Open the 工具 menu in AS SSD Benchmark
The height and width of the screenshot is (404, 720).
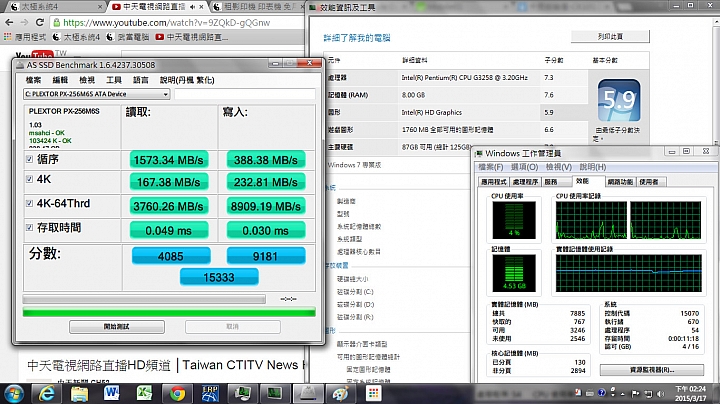pyautogui.click(x=113, y=80)
